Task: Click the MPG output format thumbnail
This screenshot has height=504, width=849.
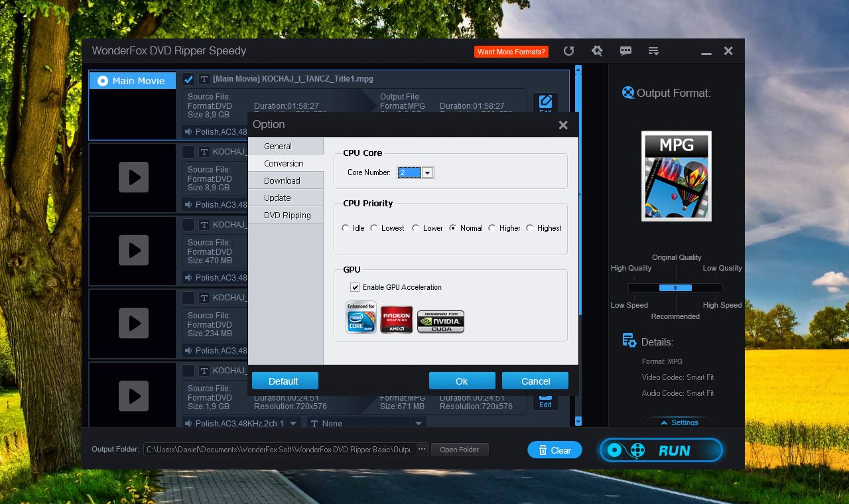Action: 676,176
